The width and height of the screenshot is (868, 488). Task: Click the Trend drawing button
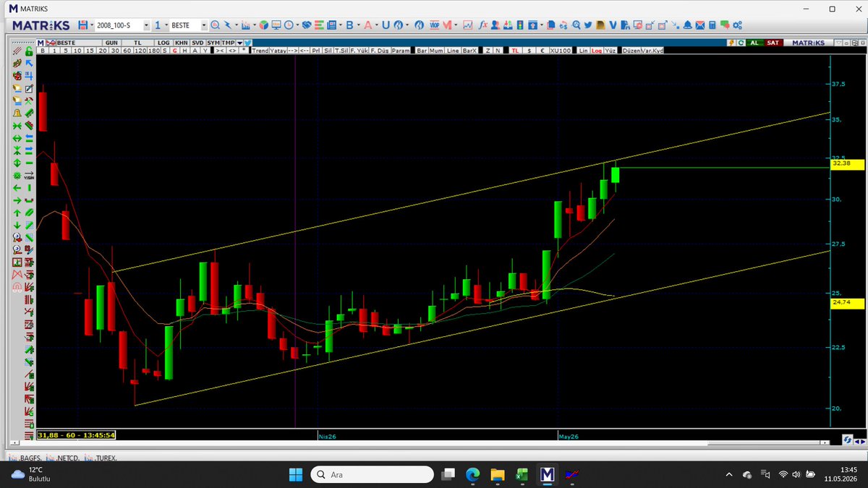coord(260,51)
